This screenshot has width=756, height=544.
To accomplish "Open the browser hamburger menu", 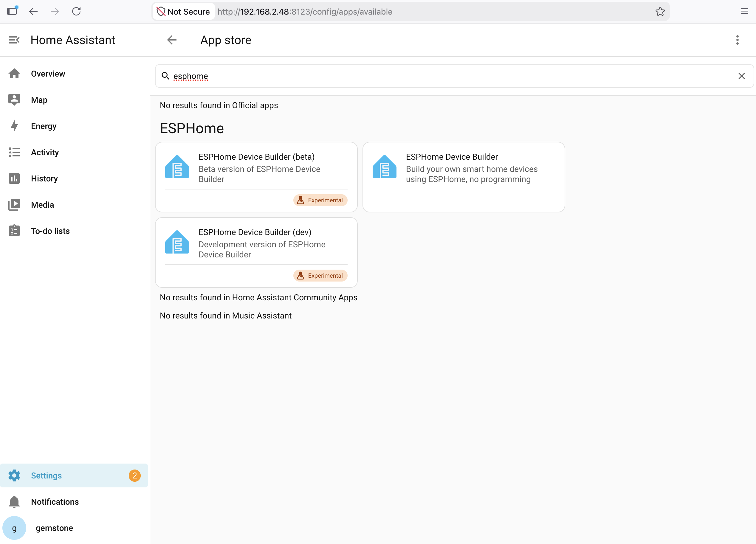I will [x=744, y=12].
